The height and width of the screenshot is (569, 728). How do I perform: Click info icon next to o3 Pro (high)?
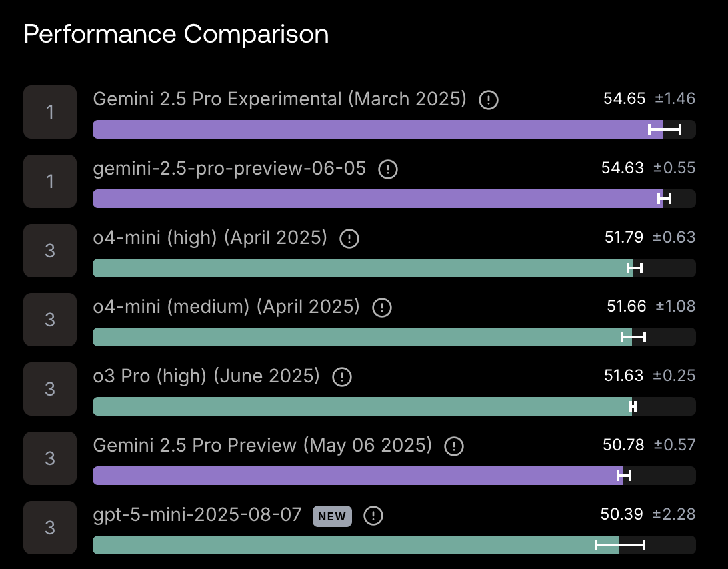coord(342,377)
